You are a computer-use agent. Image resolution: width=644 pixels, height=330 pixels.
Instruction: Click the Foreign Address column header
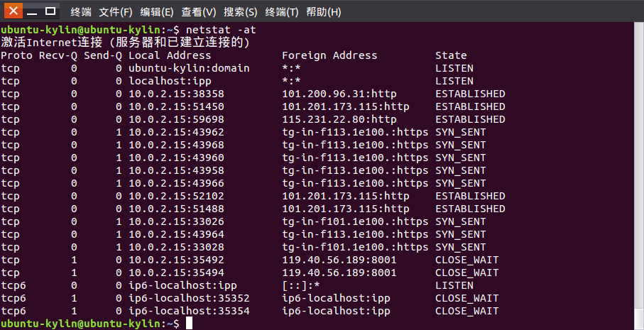point(329,55)
